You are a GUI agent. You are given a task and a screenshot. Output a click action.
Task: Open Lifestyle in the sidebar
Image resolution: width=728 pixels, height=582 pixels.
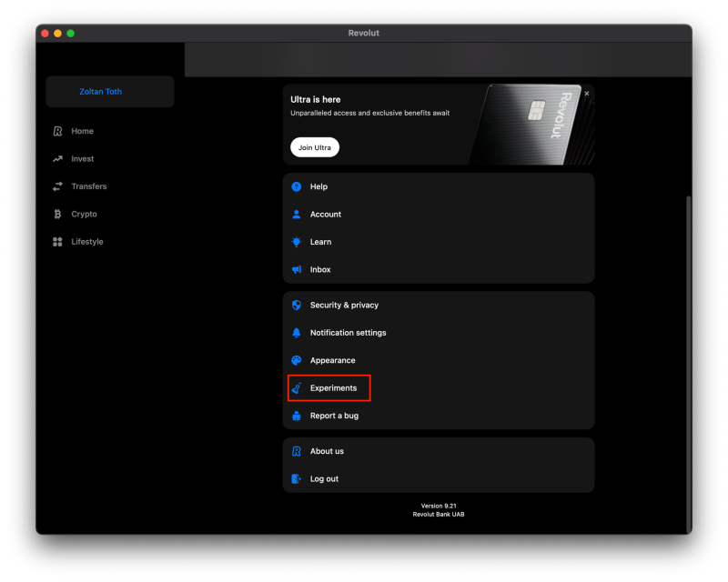[x=110, y=242]
